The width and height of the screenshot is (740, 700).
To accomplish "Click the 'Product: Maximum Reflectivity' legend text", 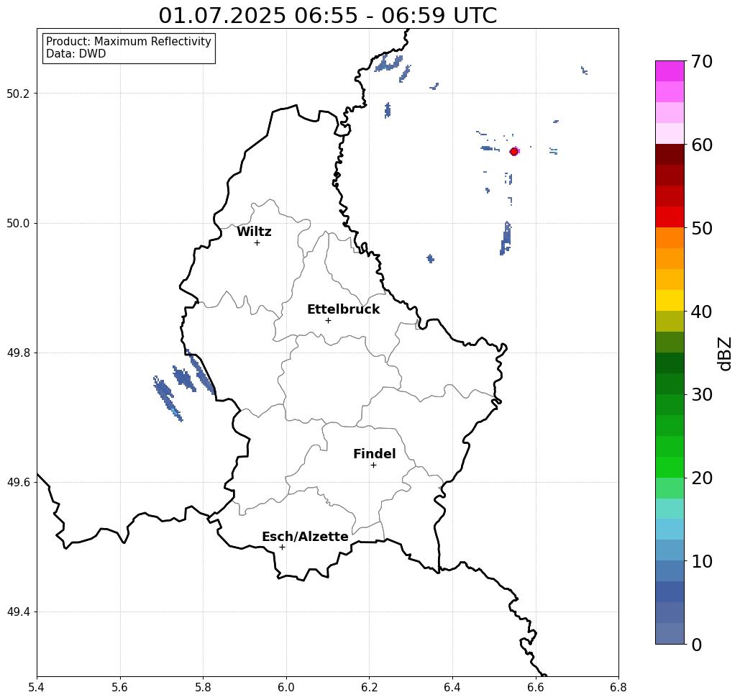I will [128, 42].
